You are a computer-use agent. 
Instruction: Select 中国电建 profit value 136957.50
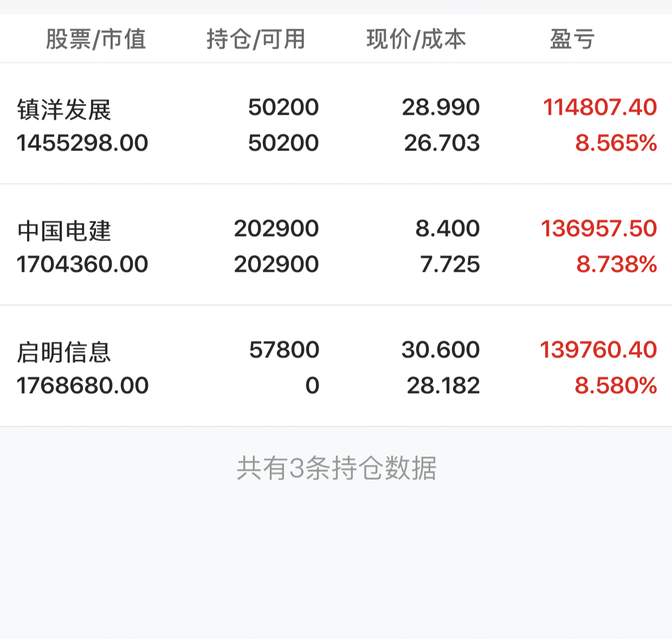(x=599, y=229)
